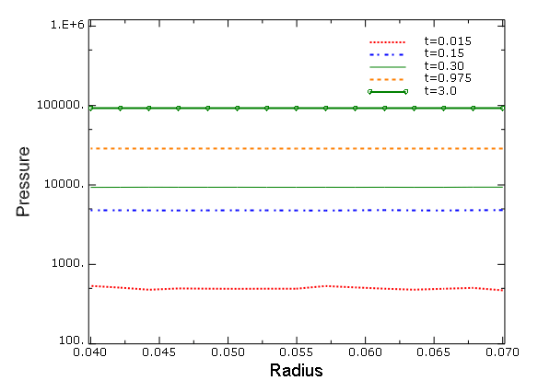Click the 1.E+6 y-axis tick label
This screenshot has height=392, width=538.
(x=67, y=25)
